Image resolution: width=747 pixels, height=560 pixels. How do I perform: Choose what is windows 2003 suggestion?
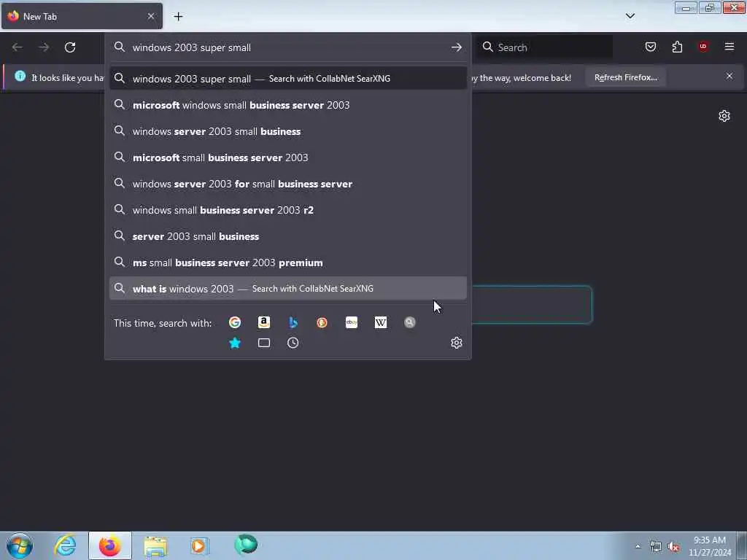287,289
